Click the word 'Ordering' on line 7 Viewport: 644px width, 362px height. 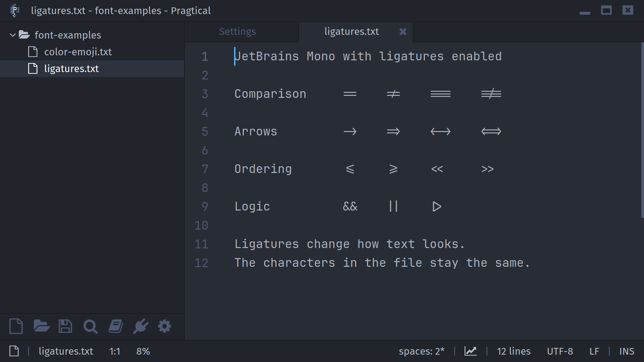[x=263, y=169]
